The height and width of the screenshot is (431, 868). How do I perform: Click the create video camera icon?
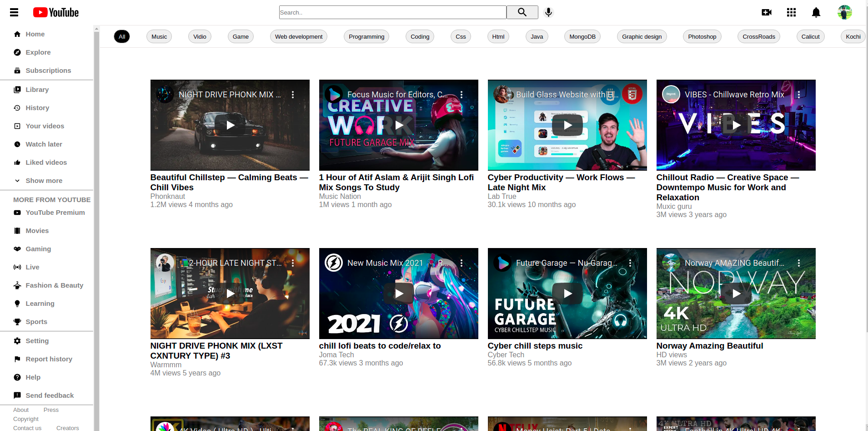coord(767,12)
